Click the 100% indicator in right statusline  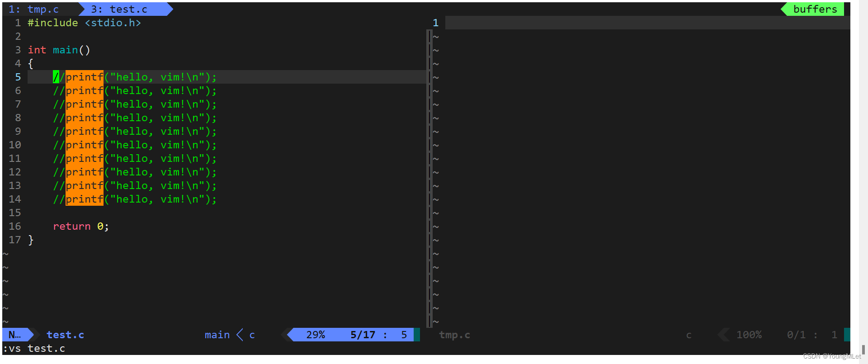(749, 335)
